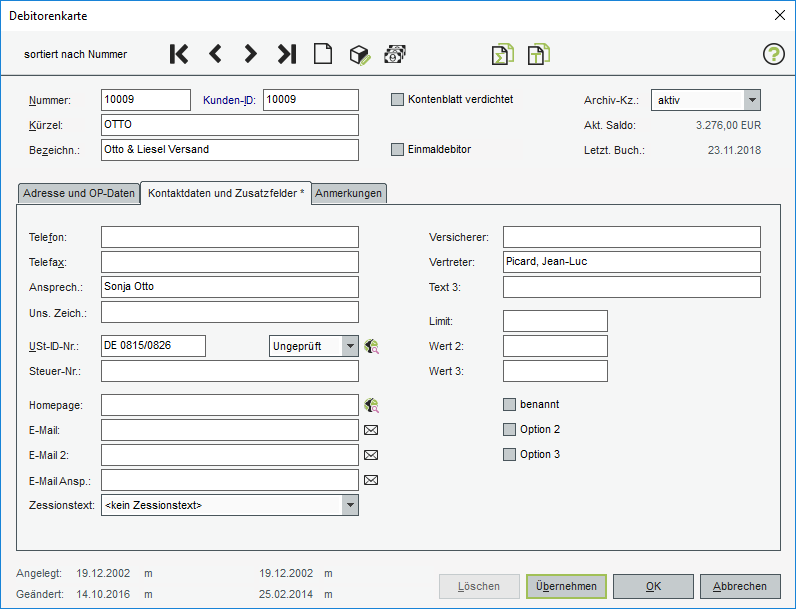Viewport: 796px width, 609px height.
Task: Focus the Versicherer input field
Action: pos(632,237)
